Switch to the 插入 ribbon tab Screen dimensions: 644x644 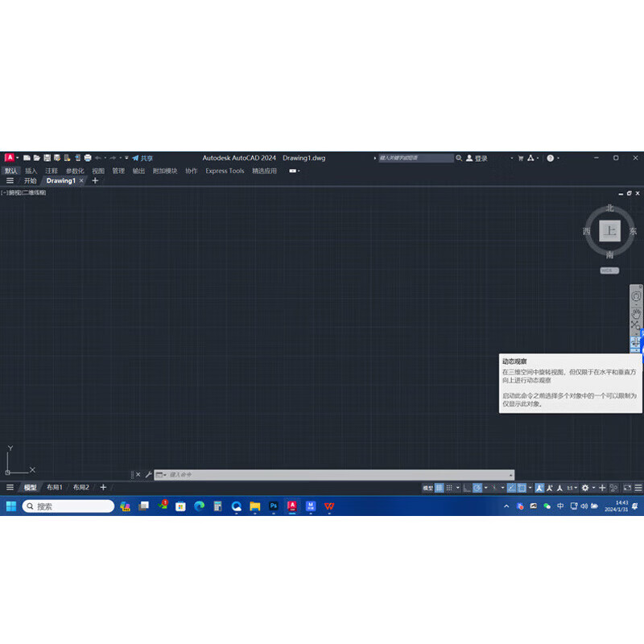[x=30, y=171]
